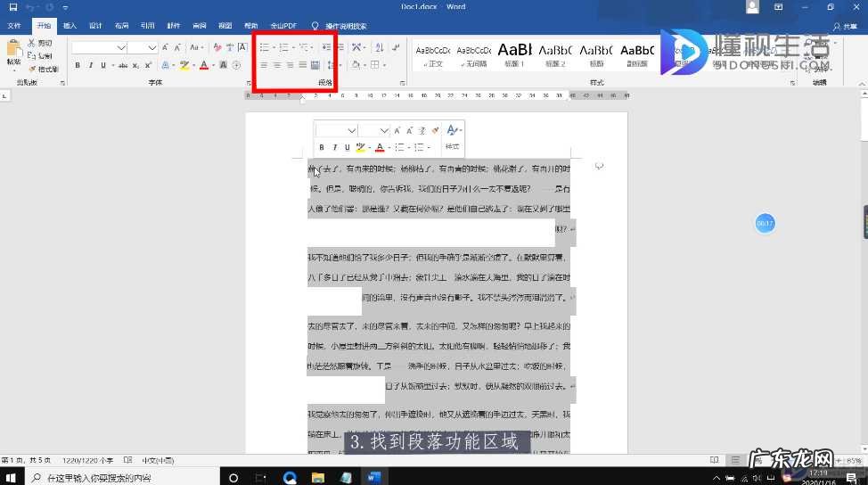Click the Character Shading icon

coord(224,65)
